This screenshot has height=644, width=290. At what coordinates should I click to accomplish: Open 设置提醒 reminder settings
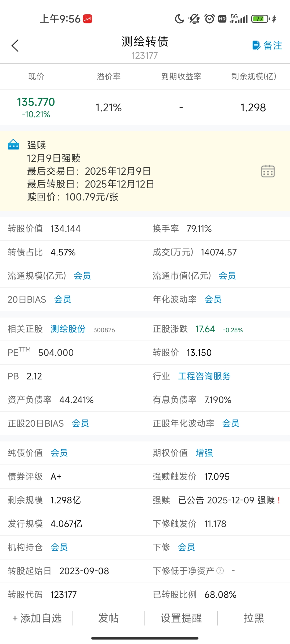[x=181, y=618]
